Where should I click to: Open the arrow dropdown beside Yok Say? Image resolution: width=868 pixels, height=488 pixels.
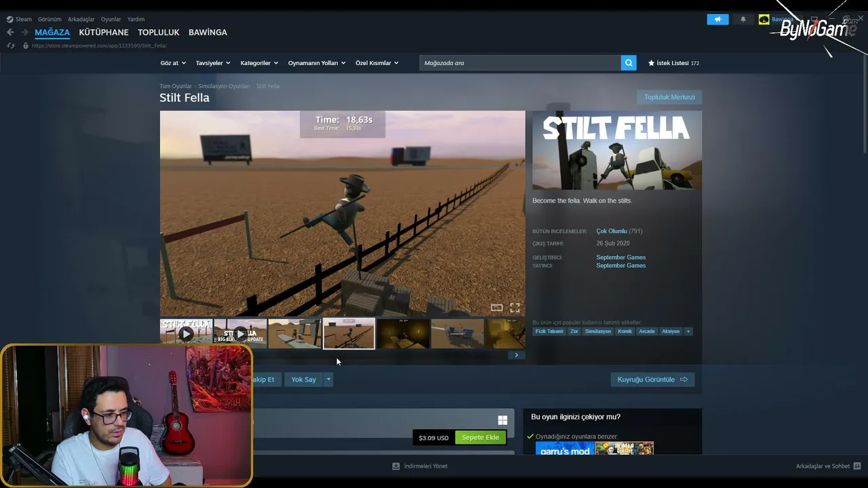click(x=328, y=380)
